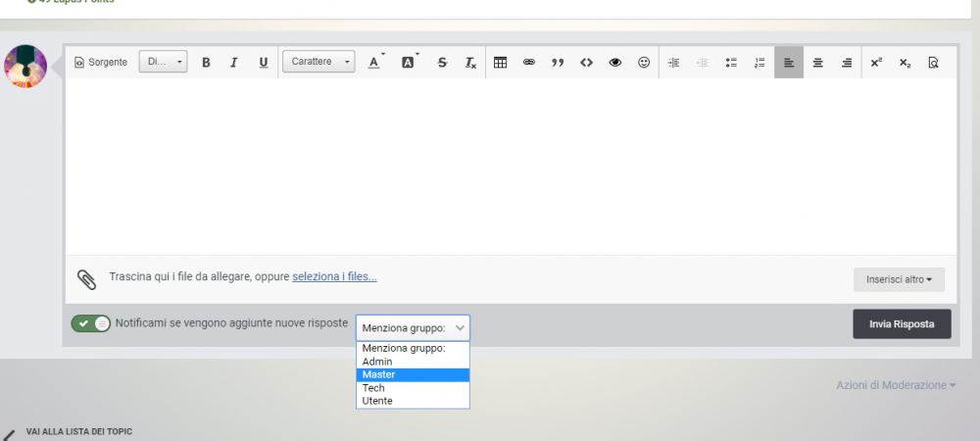Screen dimensions: 980x441
Task: Toggle bold text formatting
Action: click(206, 63)
